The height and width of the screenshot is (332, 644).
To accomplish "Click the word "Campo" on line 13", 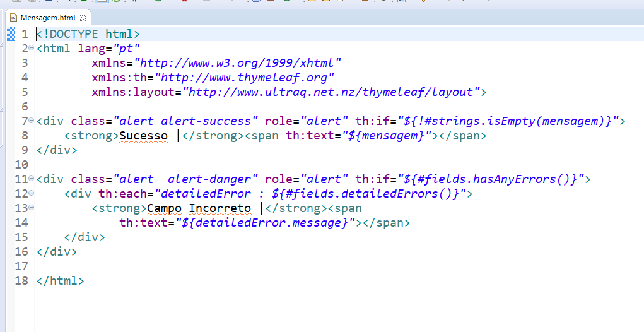I will click(164, 208).
